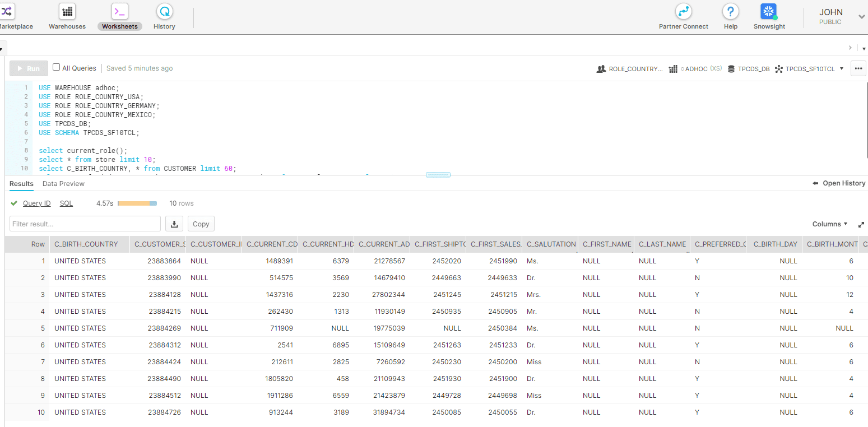This screenshot has height=427, width=868.
Task: Select cell value 1805820
Action: tap(280, 379)
